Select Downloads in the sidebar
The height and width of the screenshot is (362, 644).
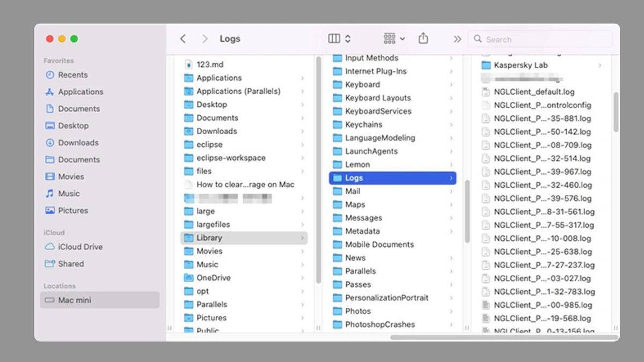[x=77, y=143]
